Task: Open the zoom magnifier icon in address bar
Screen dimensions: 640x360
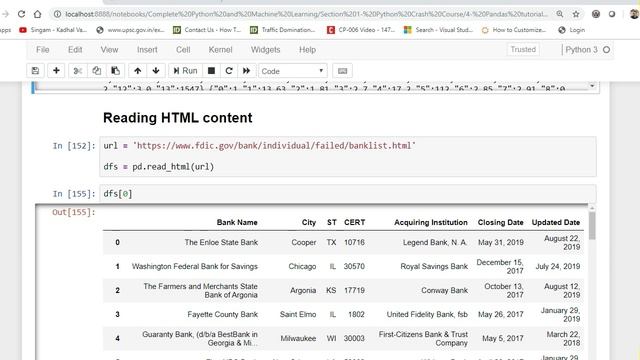Action: click(560, 14)
